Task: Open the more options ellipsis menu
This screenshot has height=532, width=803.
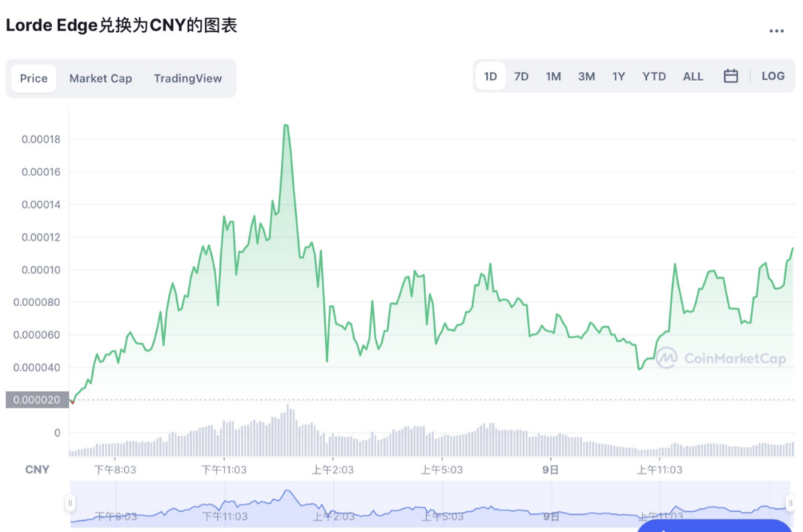Action: point(776,30)
